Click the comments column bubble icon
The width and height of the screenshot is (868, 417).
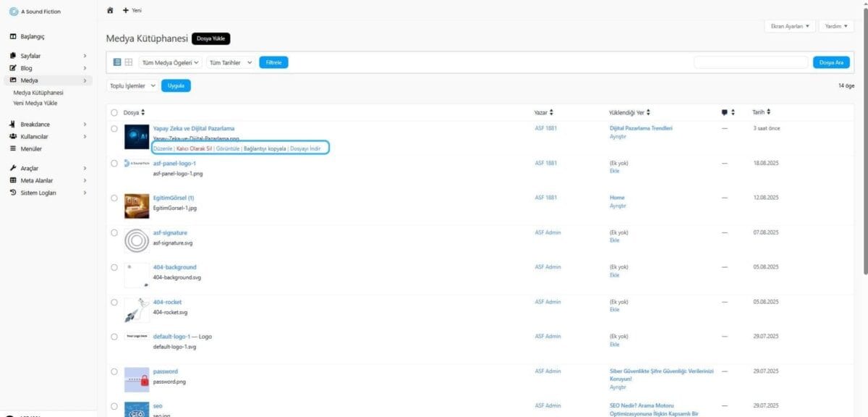click(x=725, y=112)
